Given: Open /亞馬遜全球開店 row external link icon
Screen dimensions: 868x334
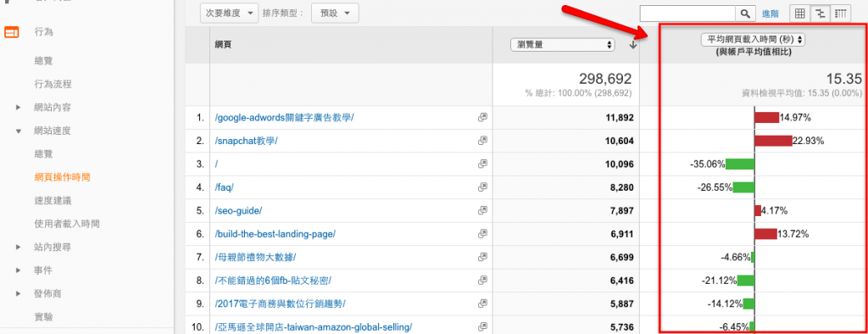Looking at the screenshot, I should [482, 326].
